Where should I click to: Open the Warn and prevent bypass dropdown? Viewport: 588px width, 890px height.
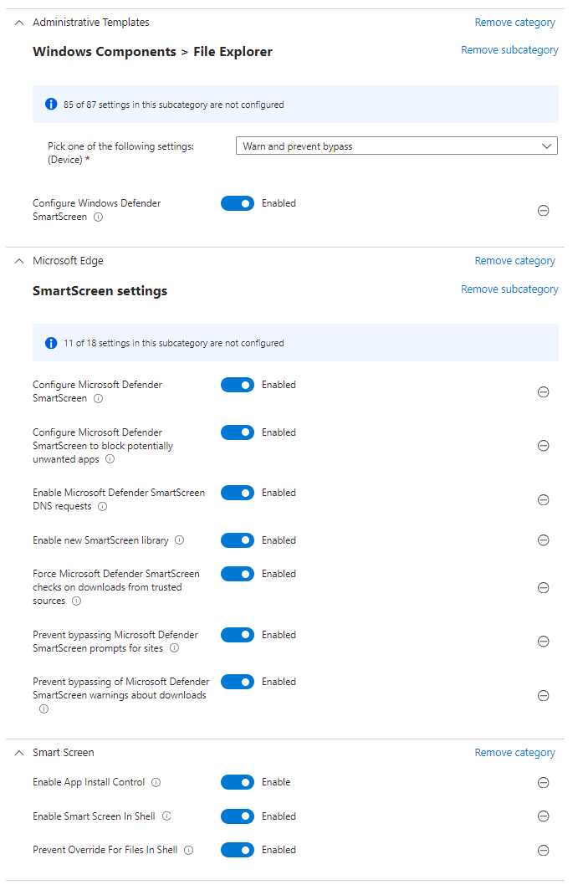click(396, 146)
